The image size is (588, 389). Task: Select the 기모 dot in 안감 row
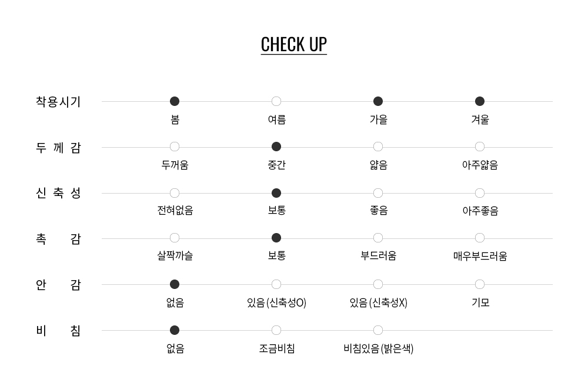pyautogui.click(x=480, y=285)
